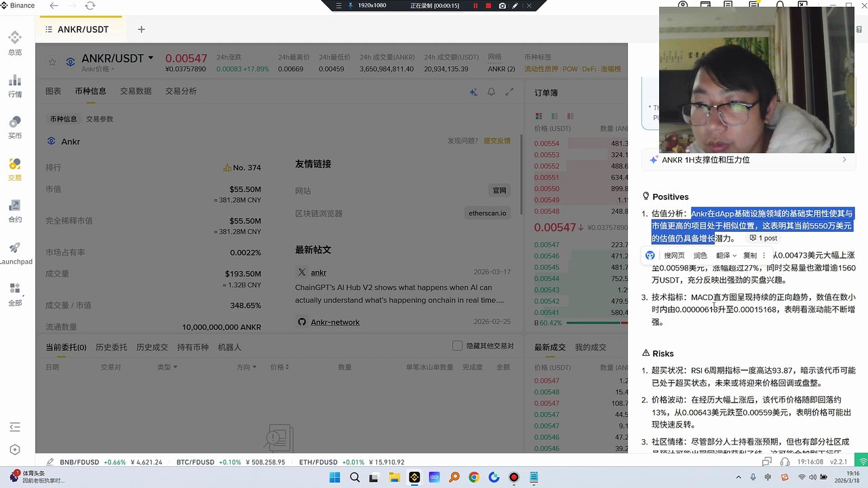Image resolution: width=868 pixels, height=488 pixels.
Task: Open the 行情 markets sidebar item
Action: pyautogui.click(x=15, y=85)
